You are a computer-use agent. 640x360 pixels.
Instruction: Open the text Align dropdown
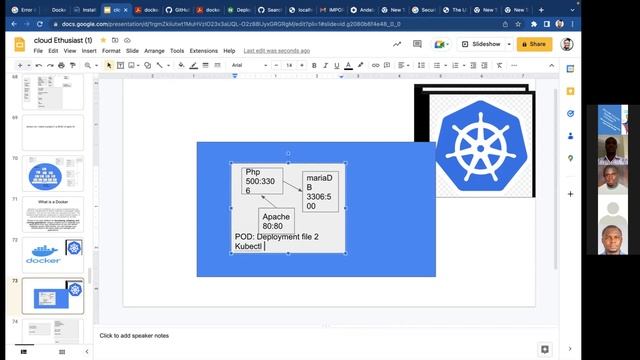(403, 65)
